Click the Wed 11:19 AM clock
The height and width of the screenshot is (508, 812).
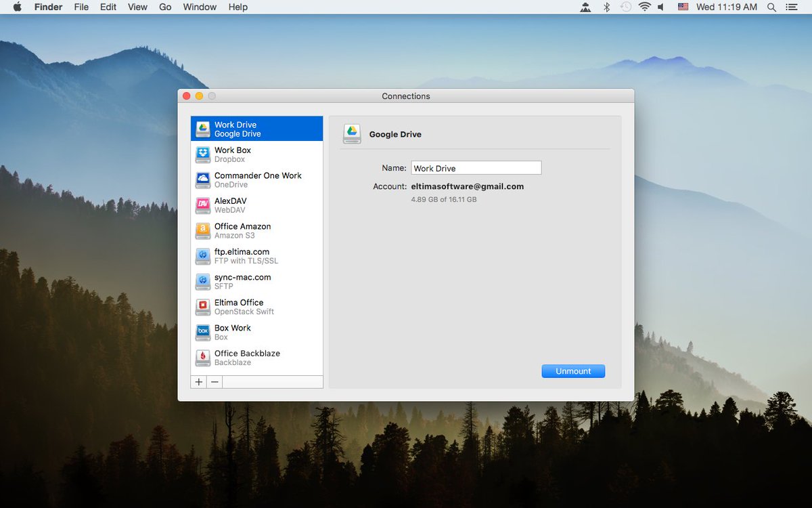(x=727, y=7)
